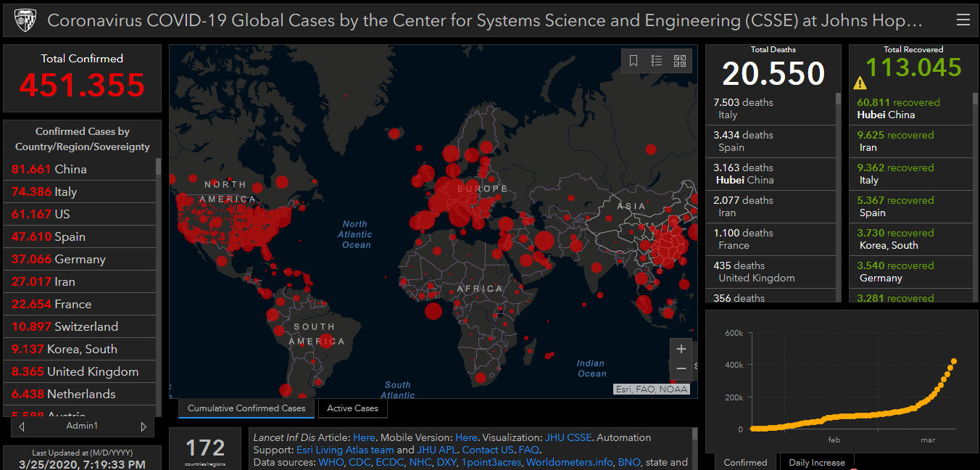
Task: Click the 7.503 deaths Italy entry
Action: [x=771, y=109]
